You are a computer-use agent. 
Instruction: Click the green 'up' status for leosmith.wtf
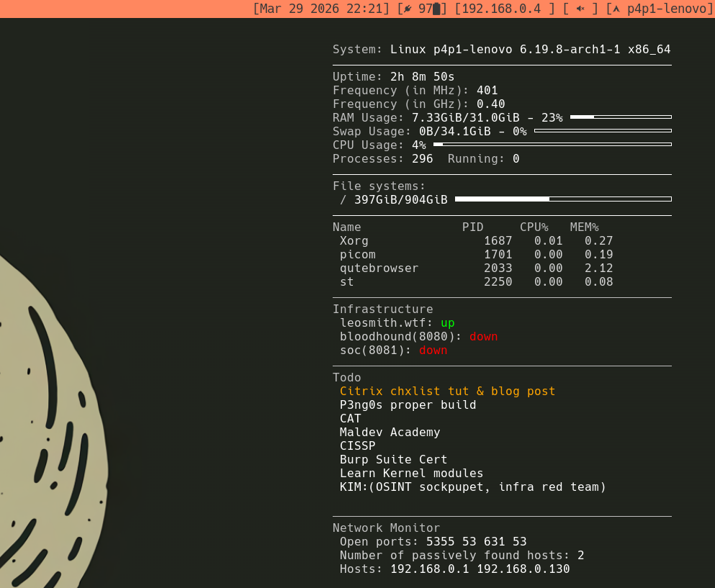click(448, 323)
